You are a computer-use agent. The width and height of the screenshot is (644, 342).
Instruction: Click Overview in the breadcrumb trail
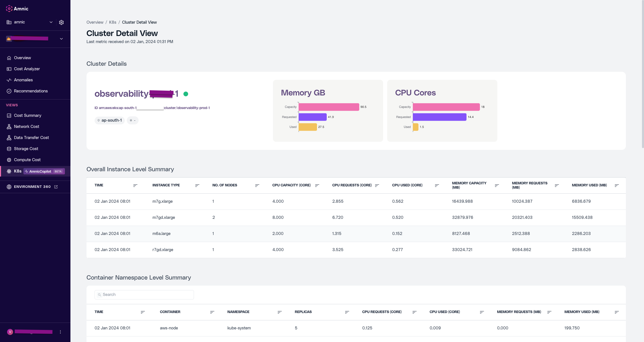point(95,22)
